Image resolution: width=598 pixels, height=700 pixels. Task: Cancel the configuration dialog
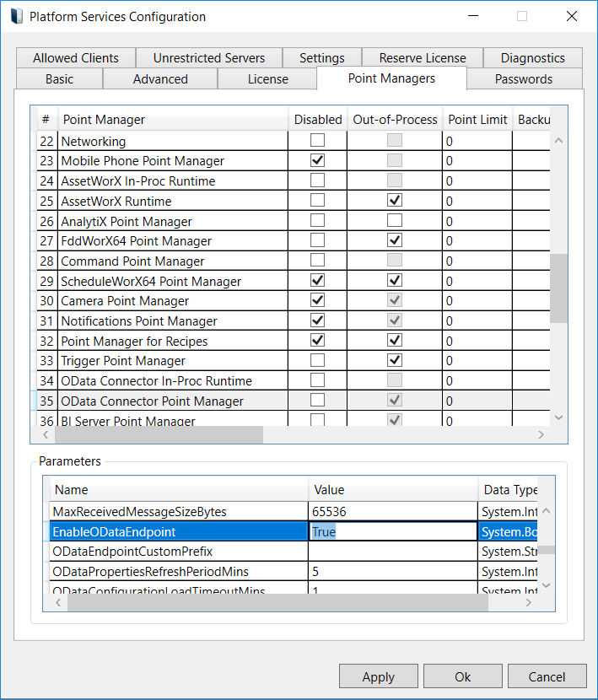pos(547,676)
